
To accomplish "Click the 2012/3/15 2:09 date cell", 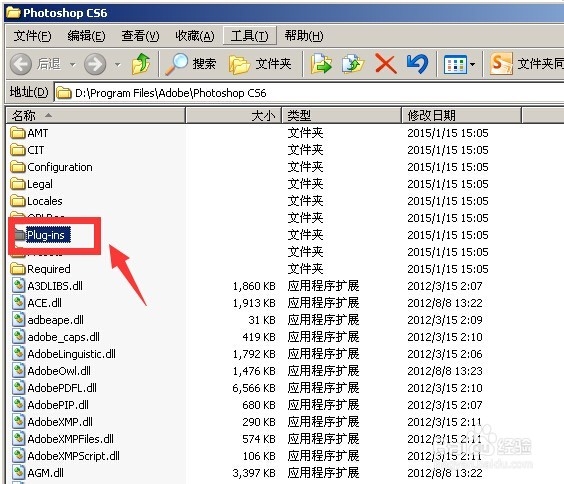I will pyautogui.click(x=445, y=320).
